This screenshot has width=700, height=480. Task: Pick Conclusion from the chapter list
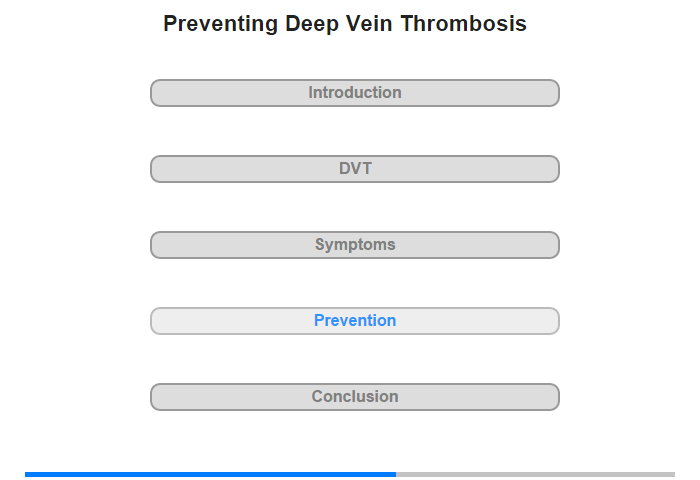click(x=354, y=397)
